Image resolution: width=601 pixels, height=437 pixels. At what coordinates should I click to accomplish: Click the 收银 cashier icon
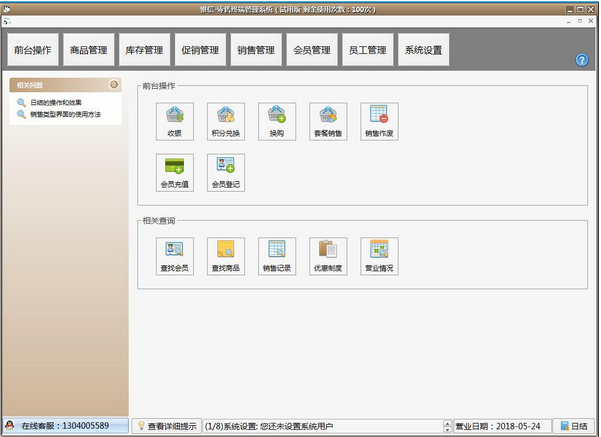coord(175,120)
